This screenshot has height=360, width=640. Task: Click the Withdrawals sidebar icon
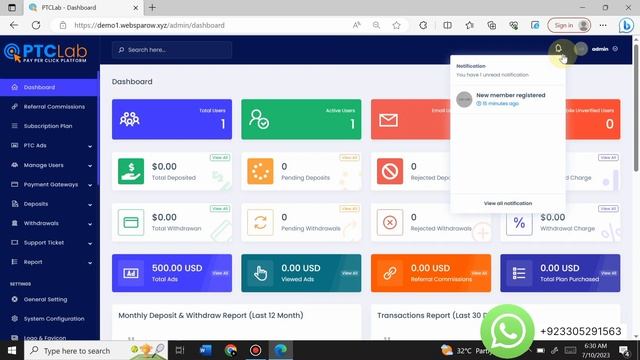[15, 223]
